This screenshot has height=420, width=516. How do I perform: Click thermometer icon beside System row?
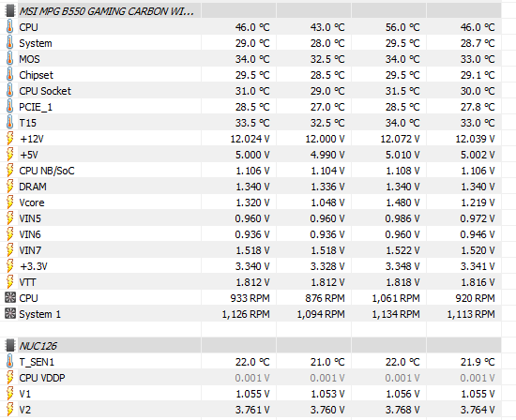10,43
